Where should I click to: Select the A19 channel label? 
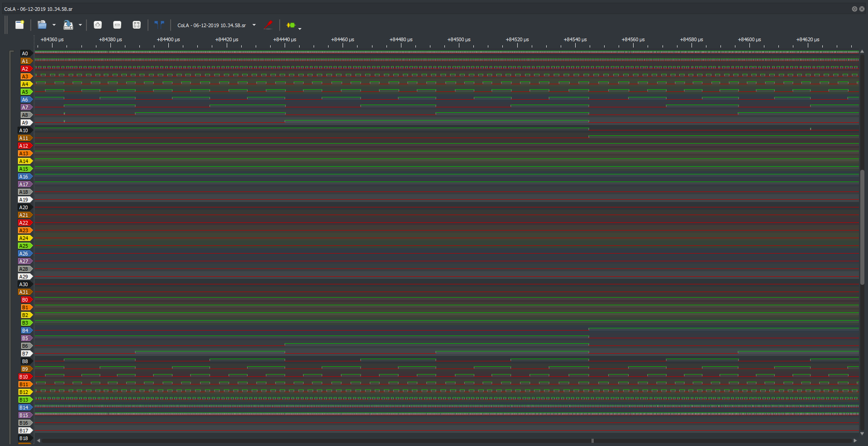(25, 200)
